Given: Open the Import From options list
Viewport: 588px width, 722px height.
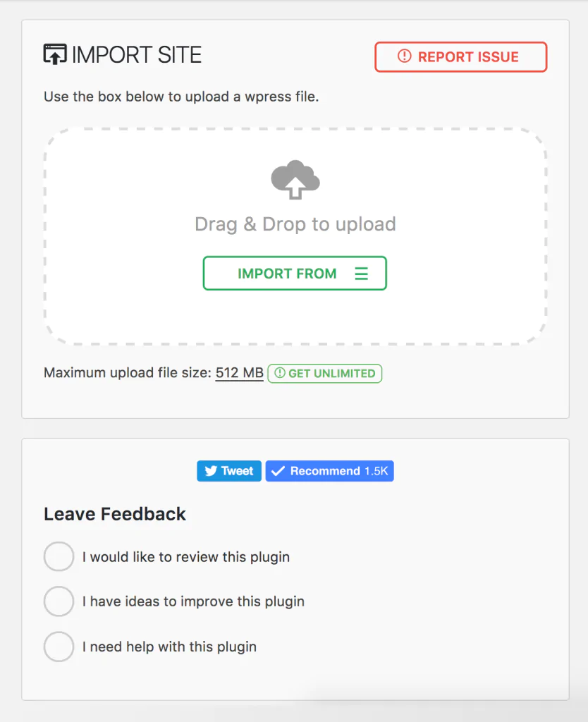Looking at the screenshot, I should point(295,274).
